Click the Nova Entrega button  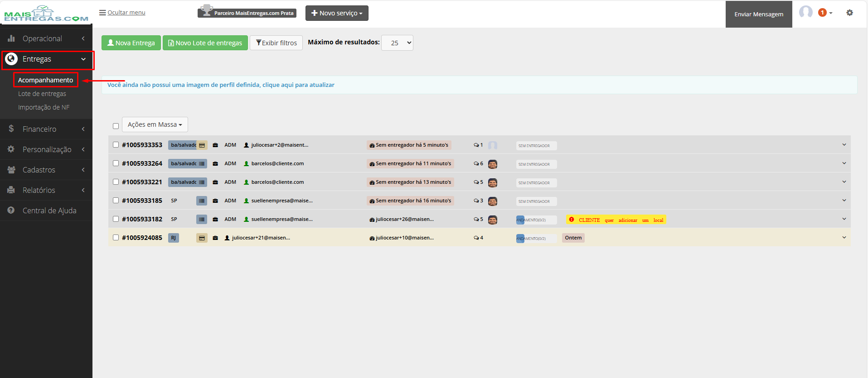131,43
